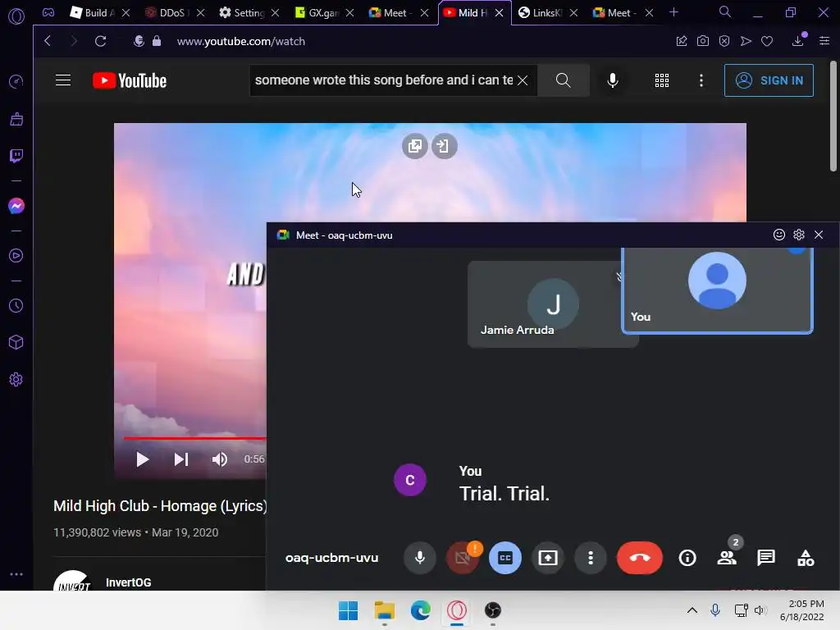
Task: Open Meet more options three dots
Action: point(591,558)
